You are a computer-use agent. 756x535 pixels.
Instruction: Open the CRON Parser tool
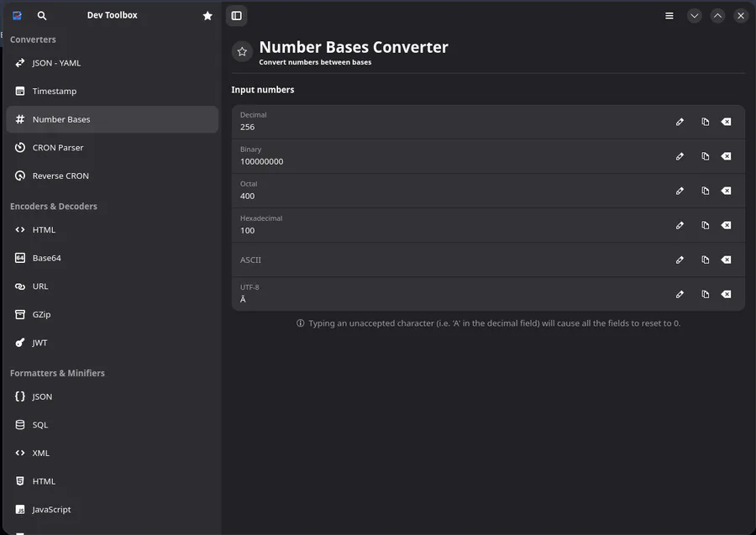[57, 148]
